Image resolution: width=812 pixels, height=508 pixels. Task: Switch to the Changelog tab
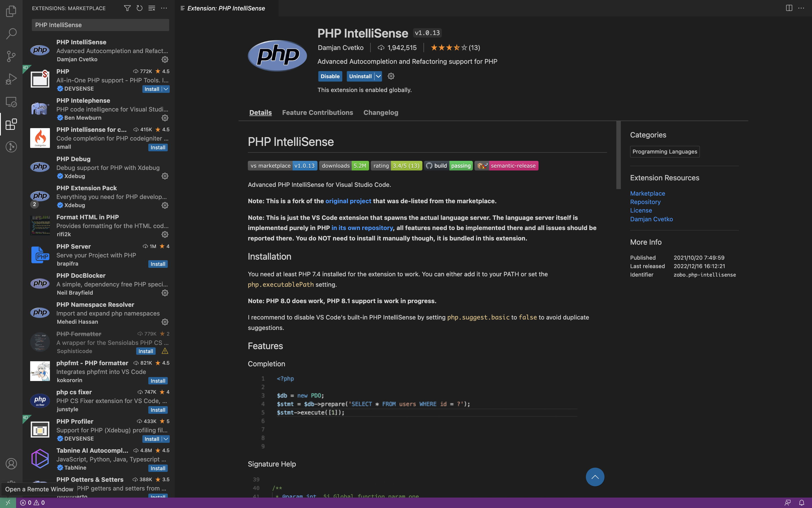pyautogui.click(x=381, y=113)
